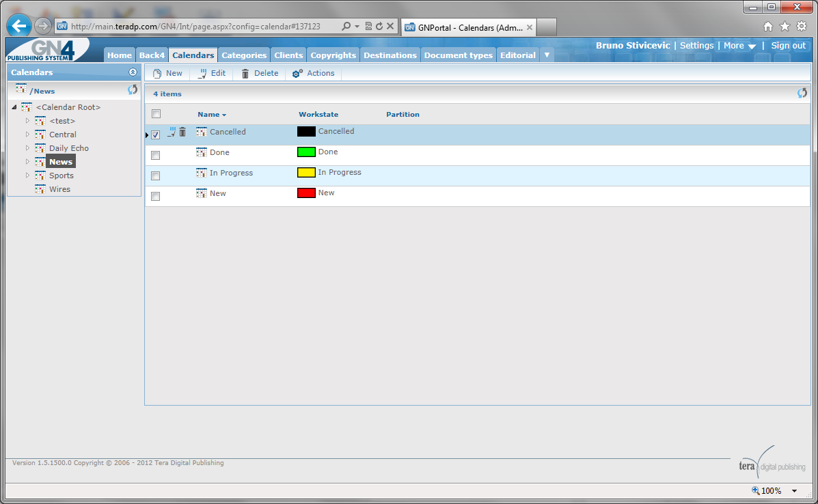The height and width of the screenshot is (504, 818).
Task: Click the browser back arrow button
Action: [x=18, y=25]
